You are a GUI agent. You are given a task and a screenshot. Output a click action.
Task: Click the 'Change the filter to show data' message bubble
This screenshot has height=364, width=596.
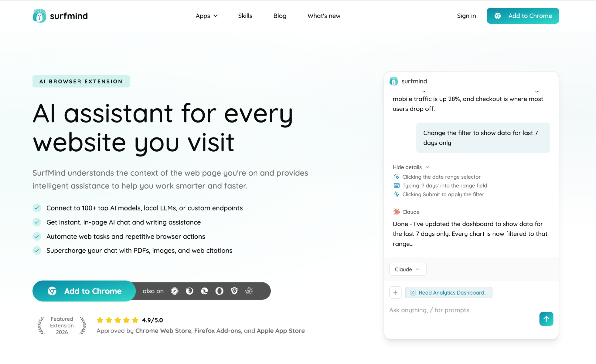(x=483, y=138)
